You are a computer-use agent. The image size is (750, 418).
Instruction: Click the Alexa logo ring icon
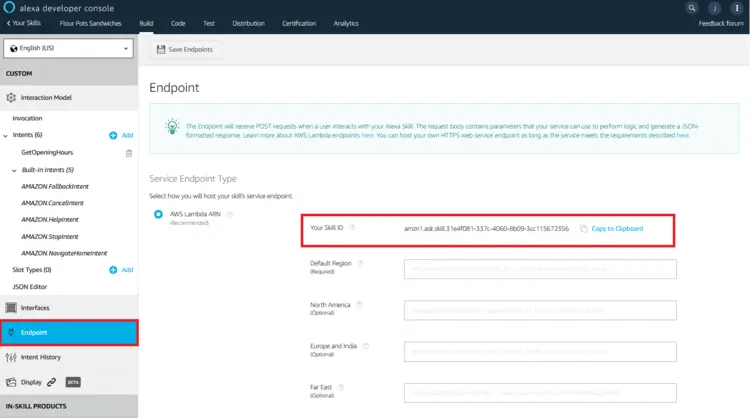tap(9, 8)
